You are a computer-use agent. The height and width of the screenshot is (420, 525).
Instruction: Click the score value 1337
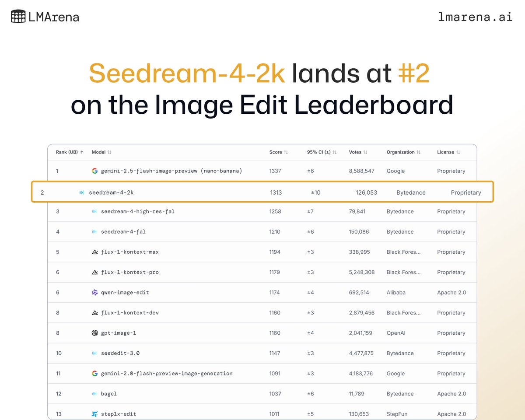click(x=275, y=171)
